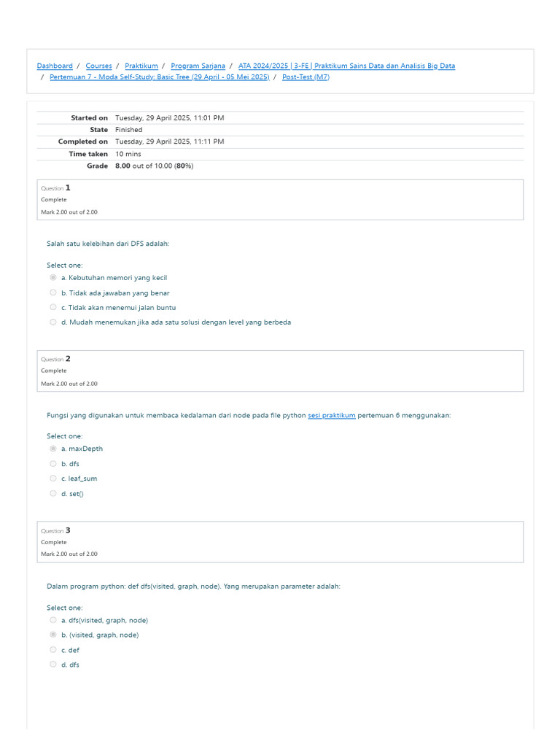Choose the c. def radio option
Image resolution: width=560 pixels, height=747 pixels.
[x=53, y=650]
